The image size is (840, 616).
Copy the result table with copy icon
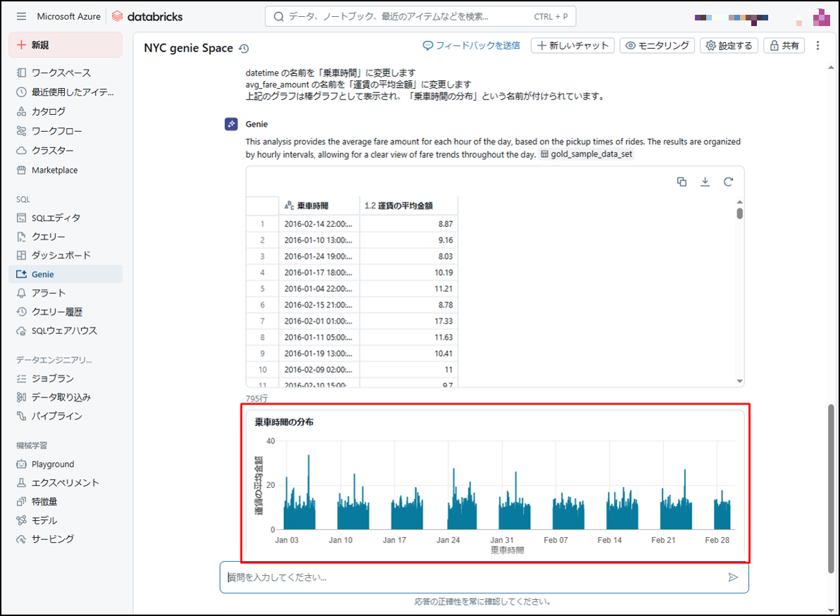tap(681, 182)
